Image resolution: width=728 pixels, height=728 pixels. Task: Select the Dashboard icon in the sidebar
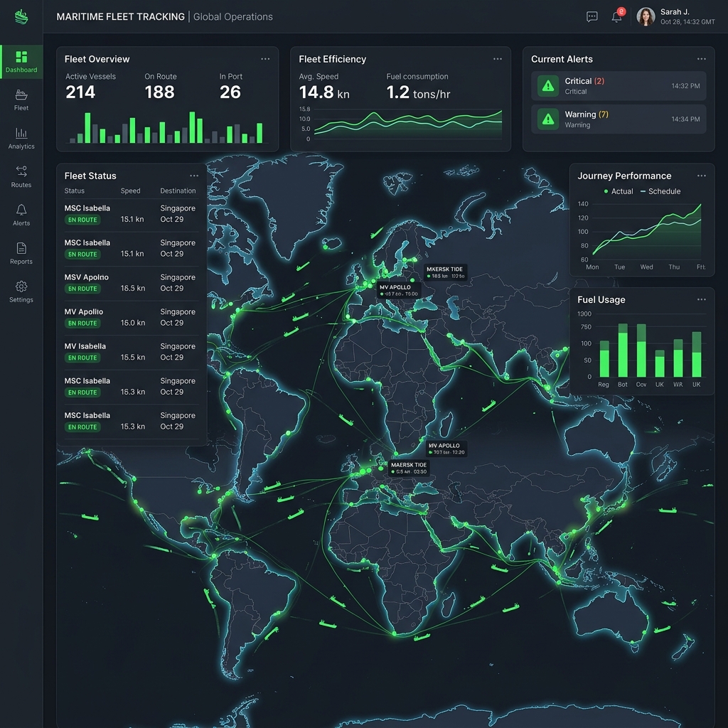(x=21, y=62)
